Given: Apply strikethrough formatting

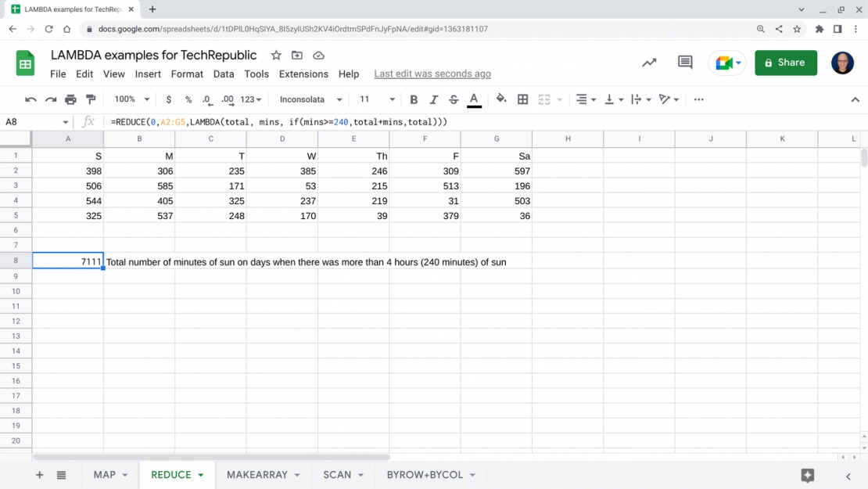Looking at the screenshot, I should click(x=454, y=99).
